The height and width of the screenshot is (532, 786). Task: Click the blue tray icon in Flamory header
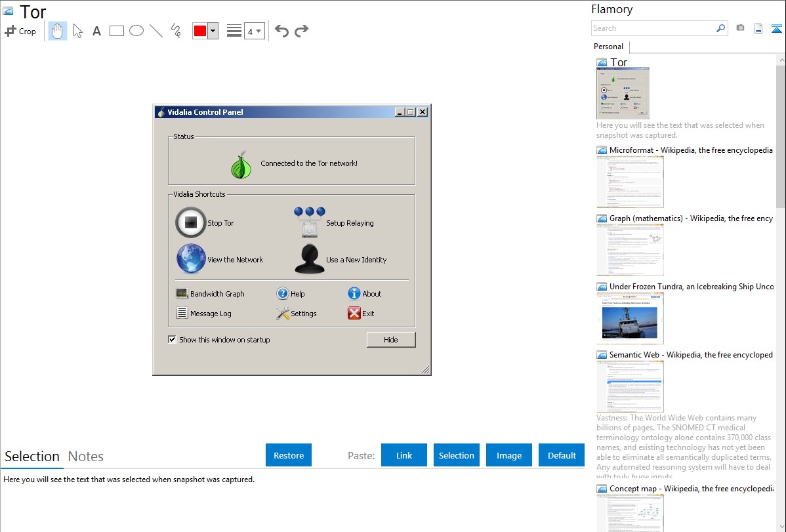pos(776,28)
